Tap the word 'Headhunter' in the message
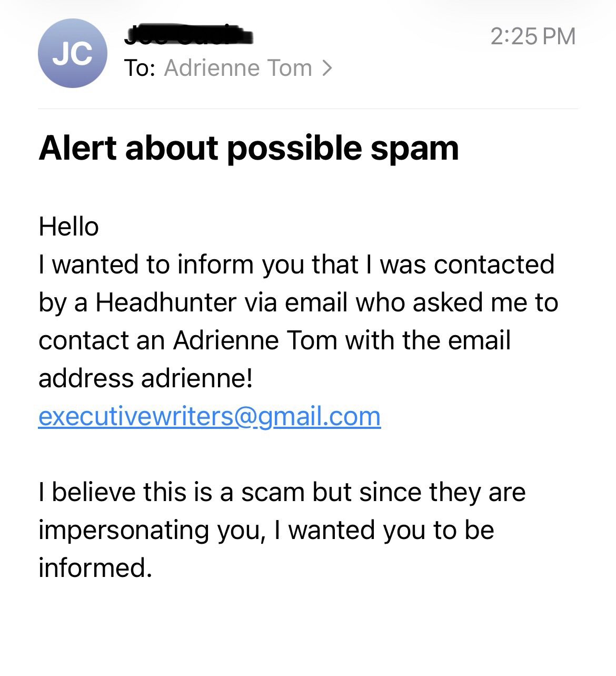The height and width of the screenshot is (676, 616). tap(165, 302)
